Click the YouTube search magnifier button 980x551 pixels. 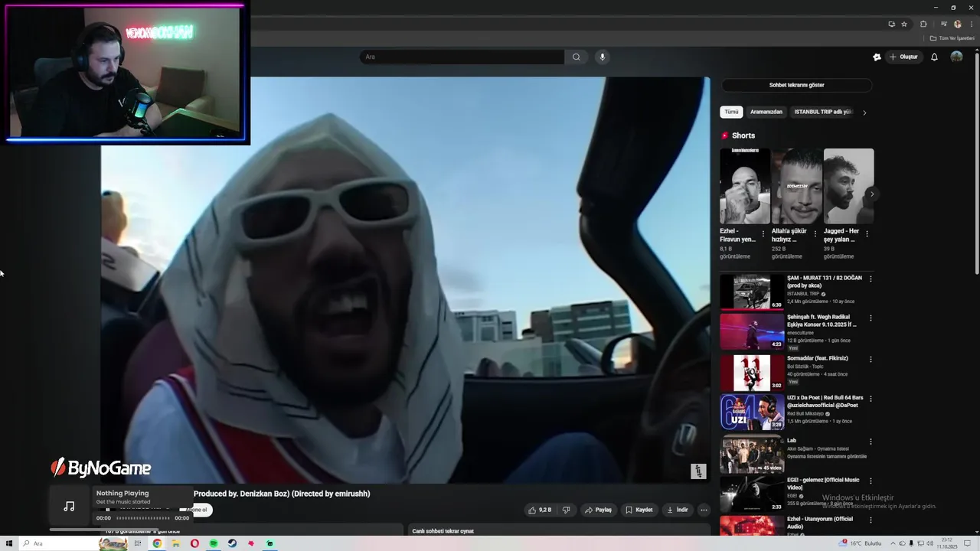tap(577, 57)
